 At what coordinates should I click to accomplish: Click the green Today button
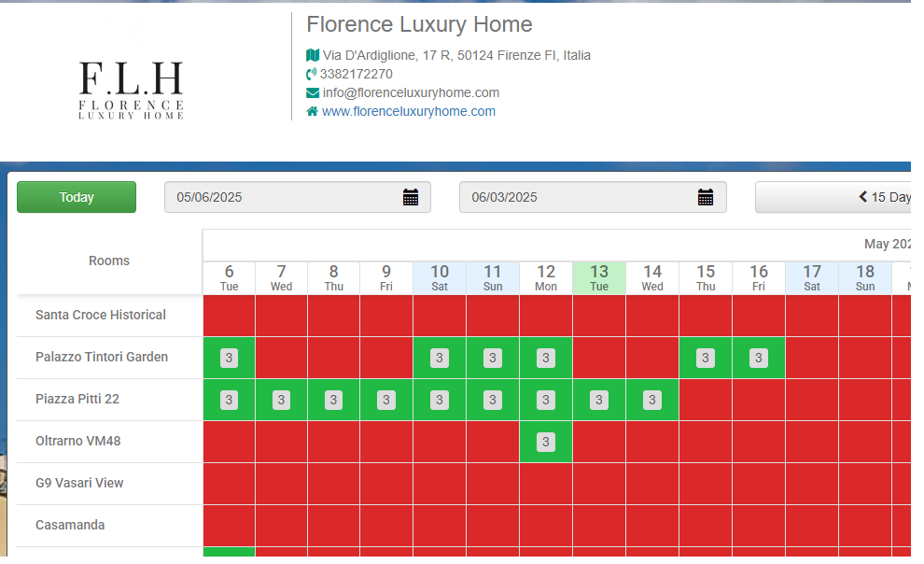77,197
